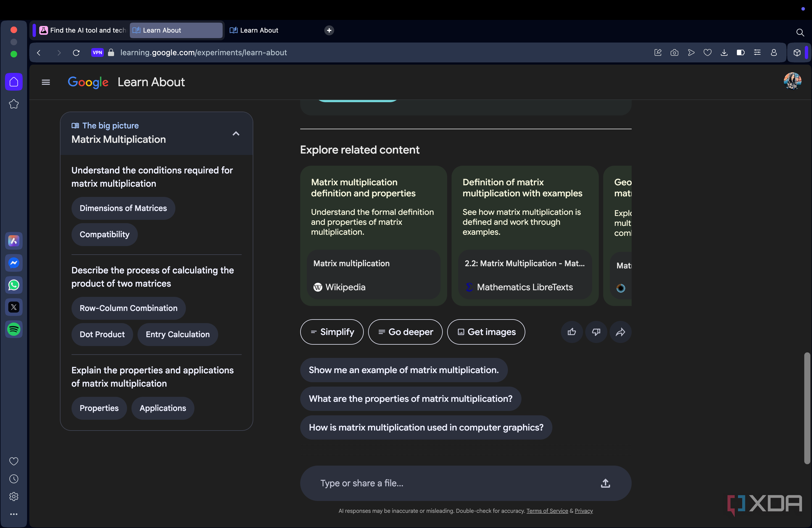Open the sidebar three-dots more menu
Viewport: 812px width, 528px height.
[14, 514]
